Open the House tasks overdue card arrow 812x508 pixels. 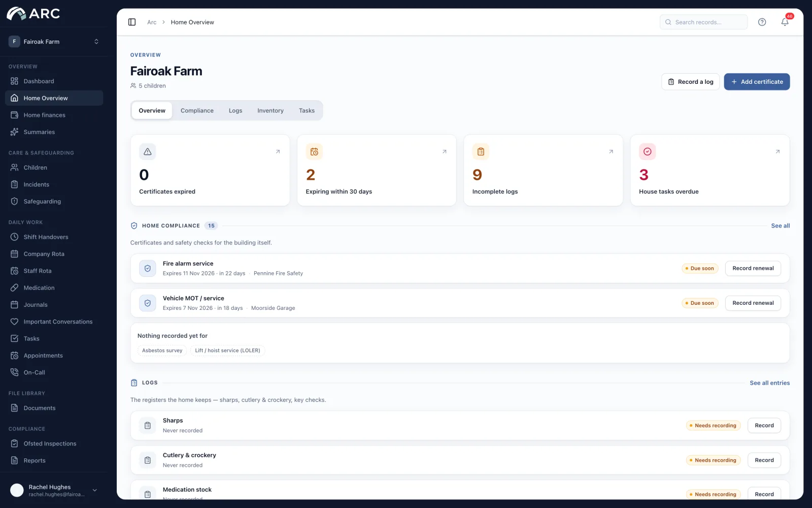[777, 151]
